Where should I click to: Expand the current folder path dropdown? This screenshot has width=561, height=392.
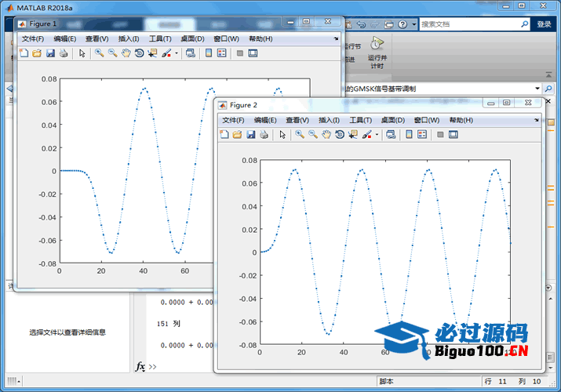537,89
